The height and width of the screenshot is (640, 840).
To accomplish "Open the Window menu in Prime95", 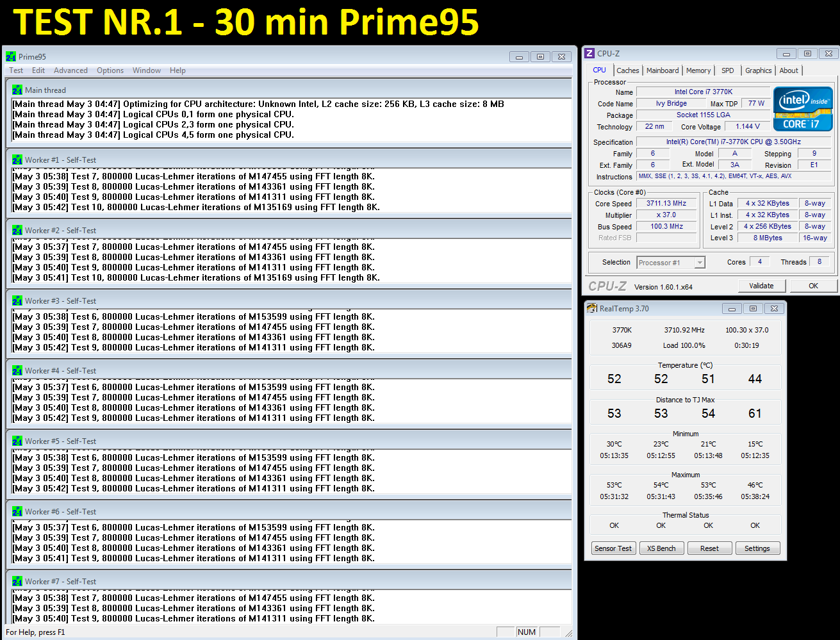I will click(x=147, y=70).
